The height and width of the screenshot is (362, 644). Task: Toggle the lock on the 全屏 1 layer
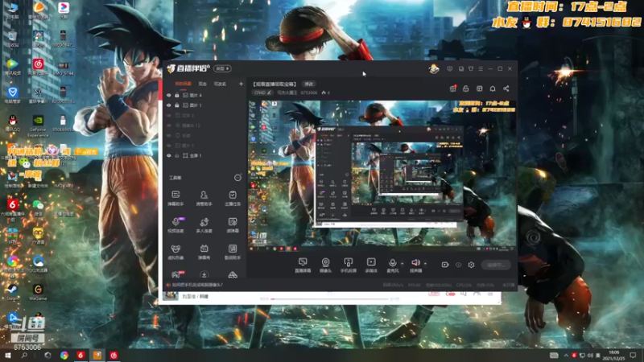(x=177, y=155)
